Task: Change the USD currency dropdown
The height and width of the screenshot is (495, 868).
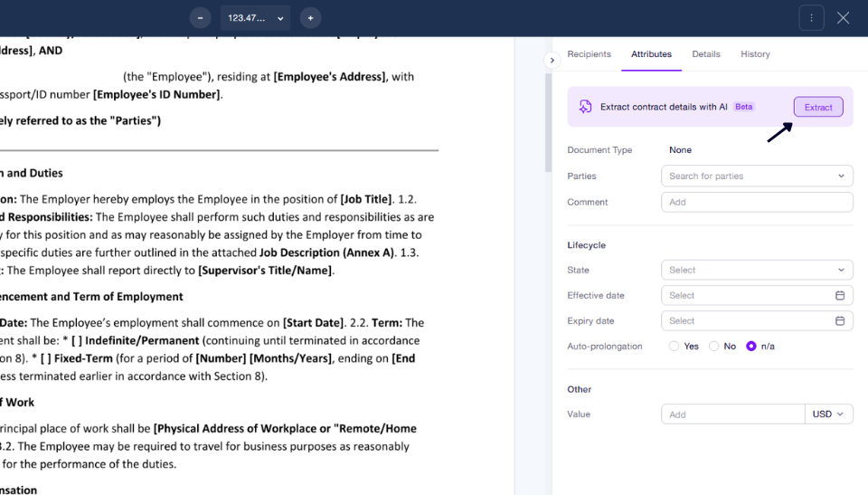Action: pyautogui.click(x=828, y=414)
